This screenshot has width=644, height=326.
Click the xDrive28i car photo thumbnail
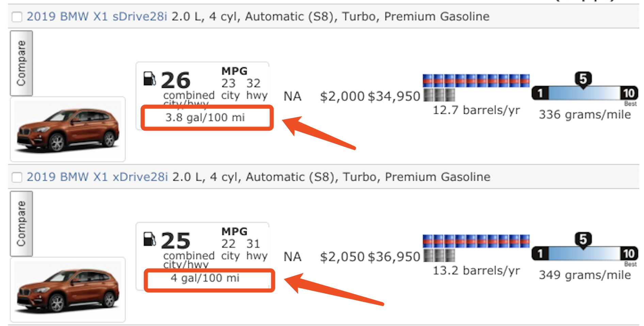coord(68,290)
